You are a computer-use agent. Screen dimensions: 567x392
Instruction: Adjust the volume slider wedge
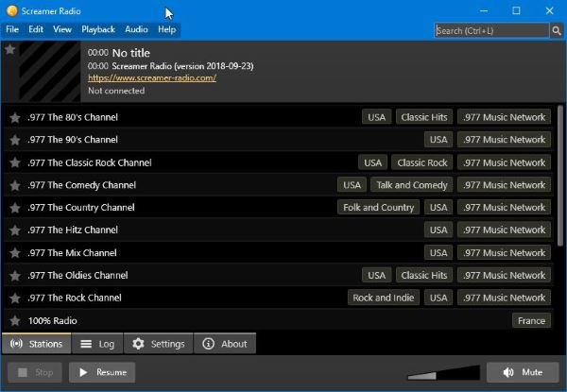444,373
